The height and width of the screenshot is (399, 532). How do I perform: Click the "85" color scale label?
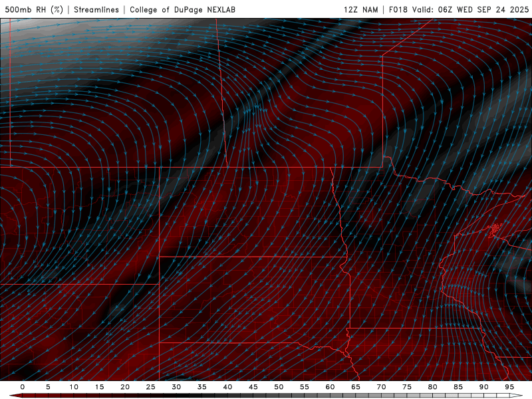(458, 387)
